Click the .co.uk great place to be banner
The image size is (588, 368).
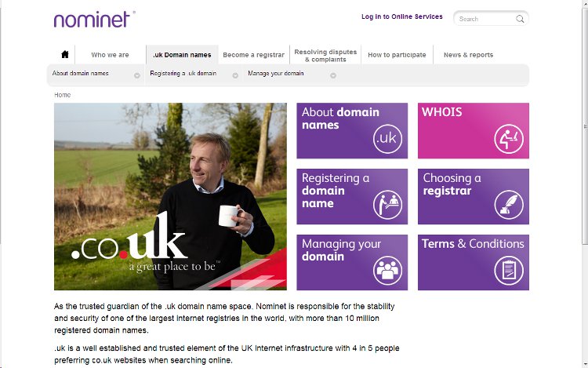pos(170,197)
